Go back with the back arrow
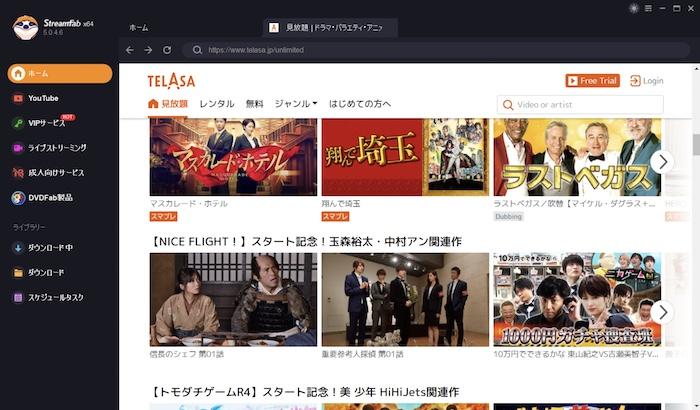Screen dimensions: 700x410 pyautogui.click(x=130, y=50)
